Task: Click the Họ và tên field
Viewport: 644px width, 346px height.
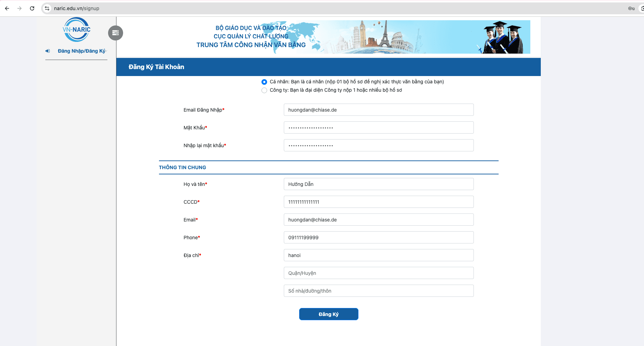Action: tap(378, 184)
